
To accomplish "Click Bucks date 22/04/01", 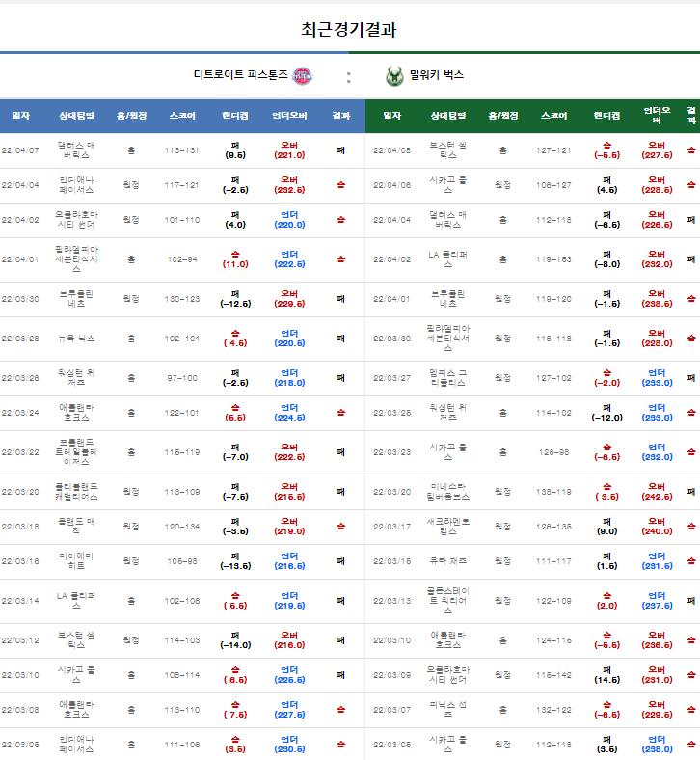I will (x=391, y=299).
